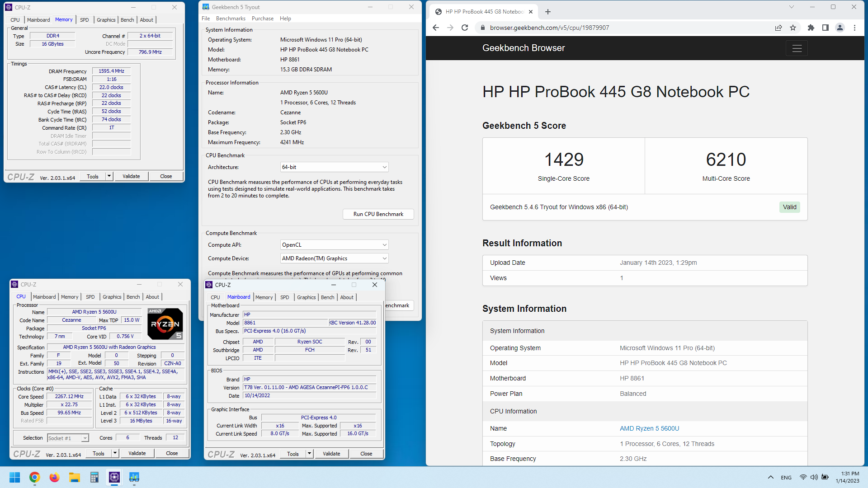Click Close button in top CPU-Z Memory window
Screen dimensions: 868x488
click(x=166, y=176)
